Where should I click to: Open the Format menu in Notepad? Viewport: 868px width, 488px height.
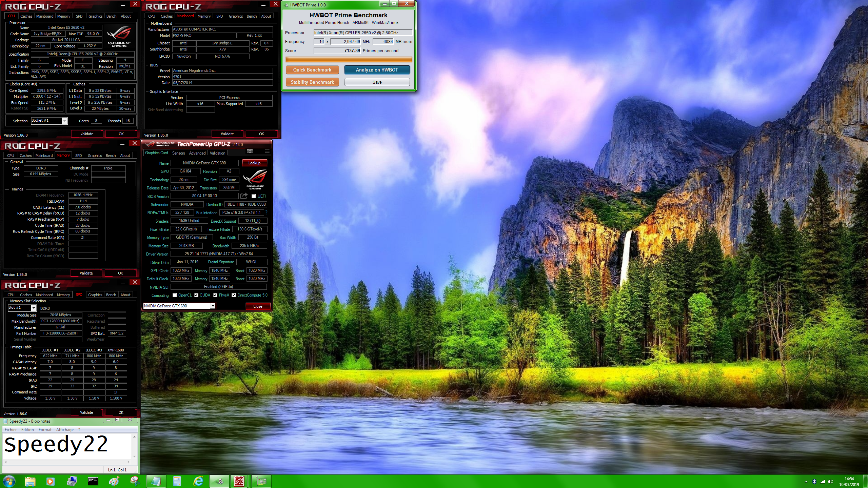[45, 430]
